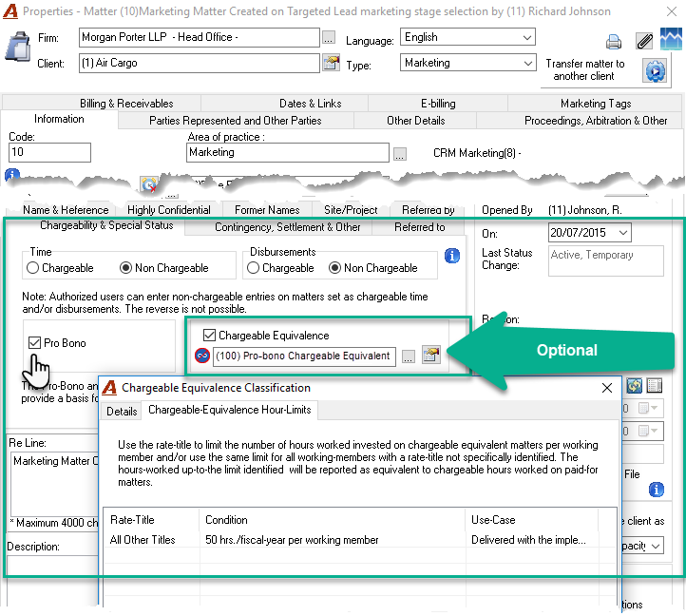This screenshot has width=686, height=616.
Task: Open the Site/Project sub-tab
Action: [351, 210]
